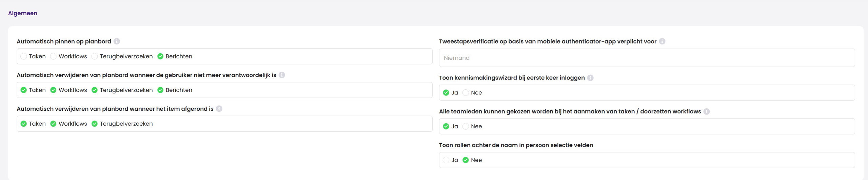The width and height of the screenshot is (868, 180).
Task: Enable Taken under Automatisch pinnen op planbord
Action: click(24, 56)
